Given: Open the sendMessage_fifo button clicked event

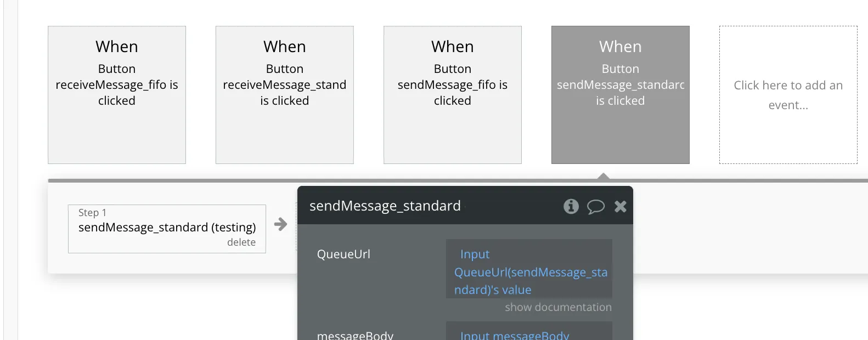Looking at the screenshot, I should 453,95.
